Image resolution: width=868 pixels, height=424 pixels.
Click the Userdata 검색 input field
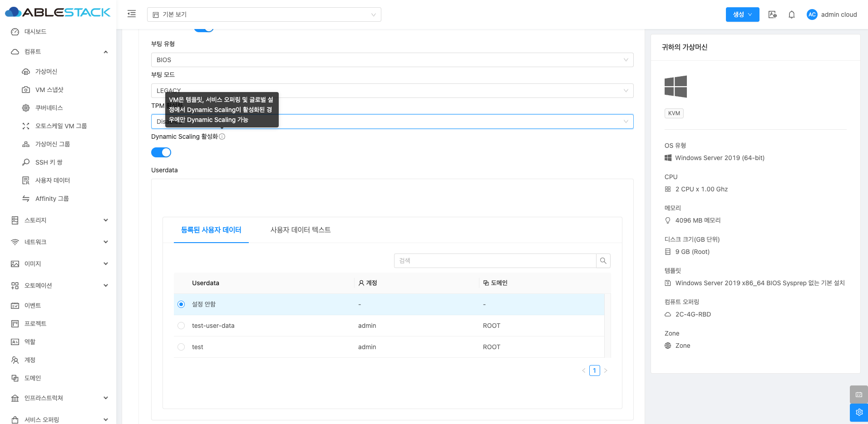tap(495, 261)
